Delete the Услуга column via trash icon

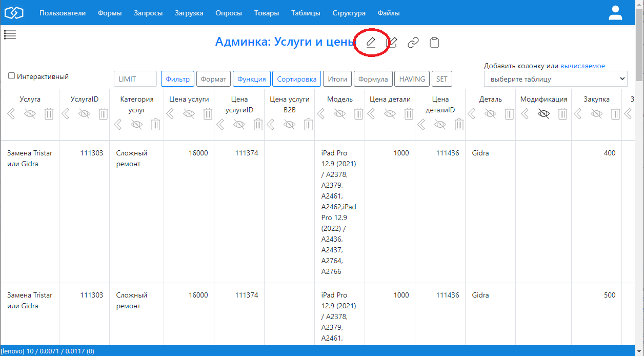pos(49,113)
